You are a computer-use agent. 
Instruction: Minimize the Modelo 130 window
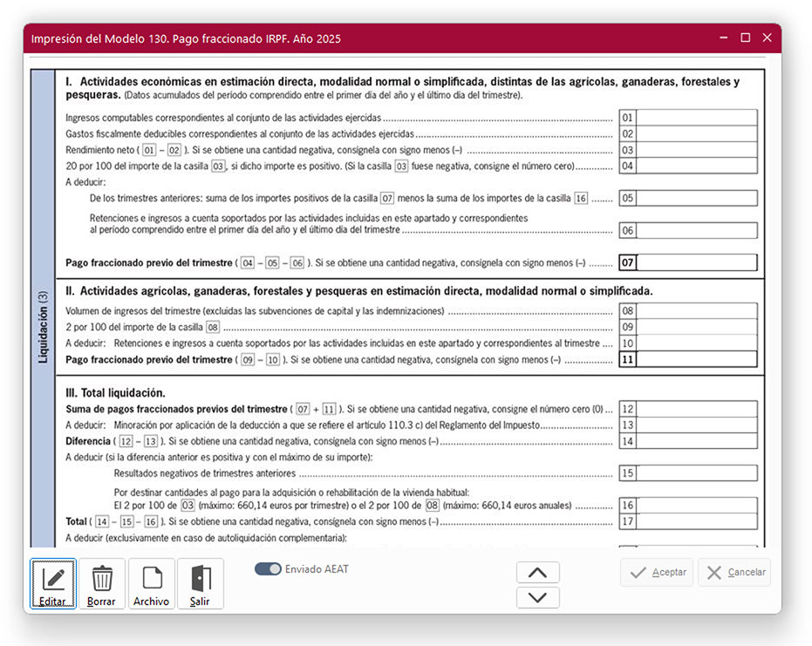click(x=723, y=38)
